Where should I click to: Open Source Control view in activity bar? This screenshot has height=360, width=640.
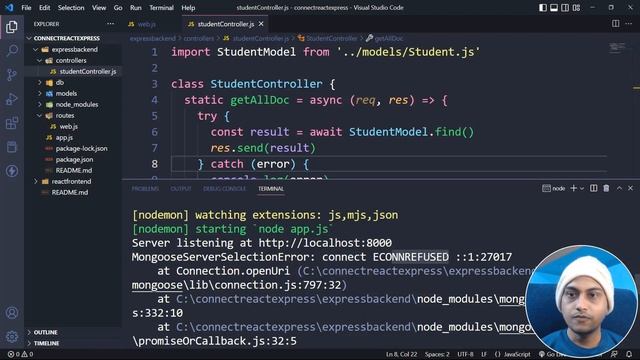12,75
